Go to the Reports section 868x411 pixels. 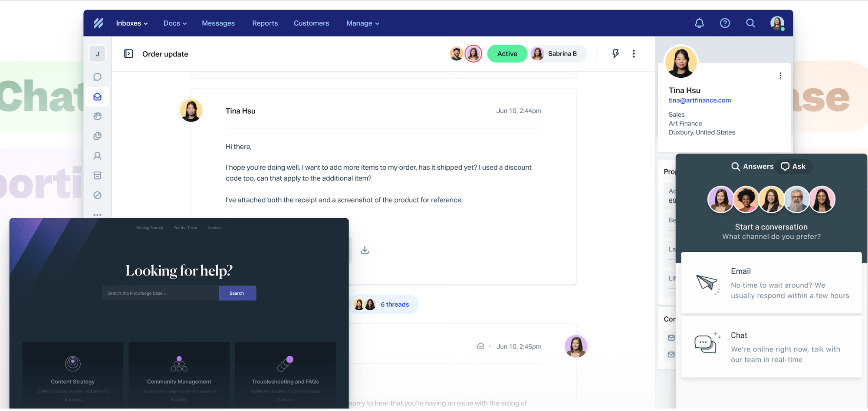point(265,23)
